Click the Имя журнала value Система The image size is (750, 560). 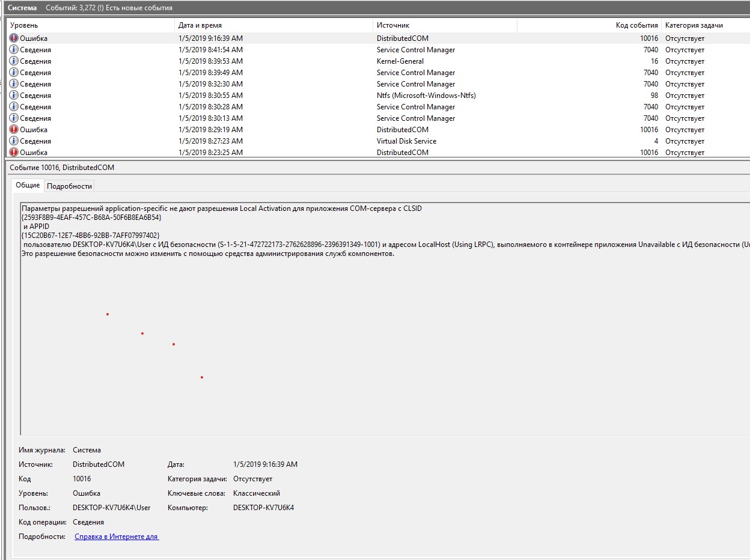click(87, 450)
